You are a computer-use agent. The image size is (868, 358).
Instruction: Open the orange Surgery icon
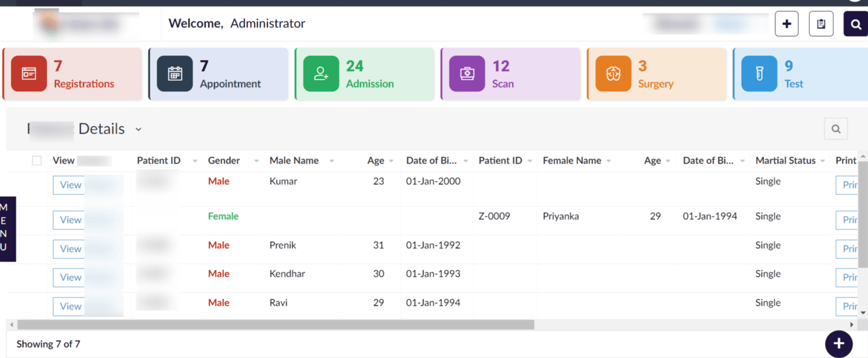tap(613, 74)
